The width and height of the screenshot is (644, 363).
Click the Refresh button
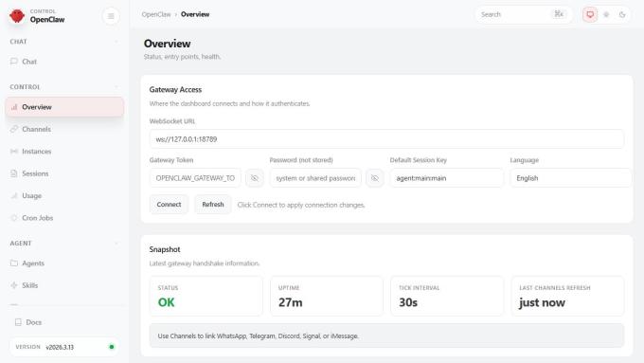tap(213, 205)
